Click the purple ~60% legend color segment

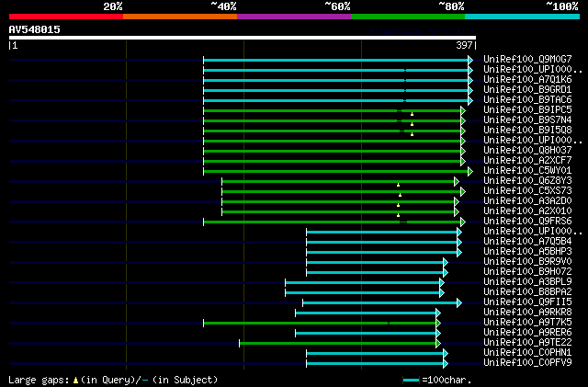pyautogui.click(x=294, y=17)
